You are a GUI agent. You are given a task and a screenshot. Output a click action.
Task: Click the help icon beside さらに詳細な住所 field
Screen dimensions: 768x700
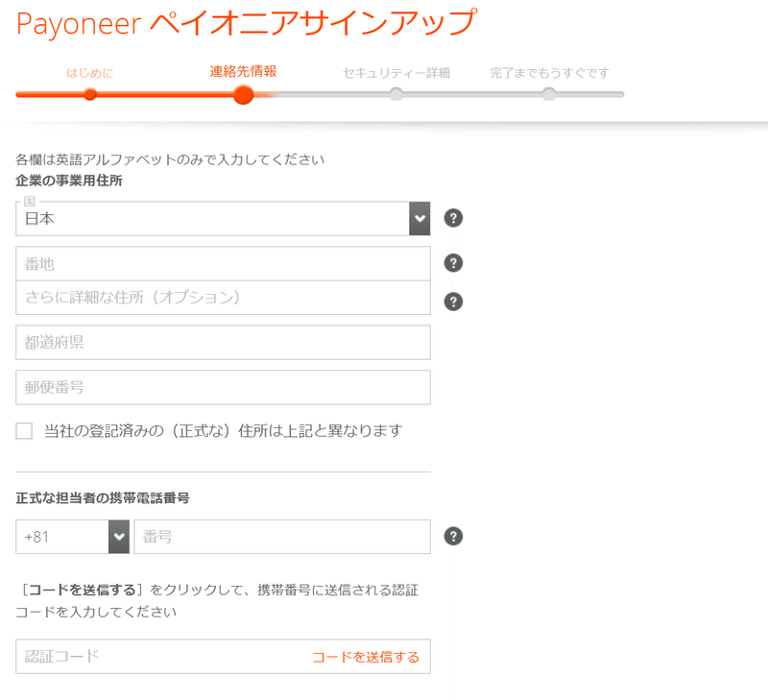pos(453,302)
